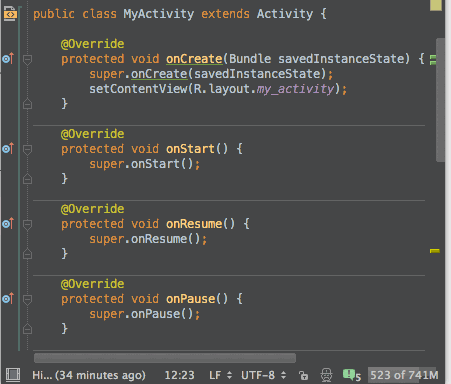The image size is (451, 384).
Task: Open the event log notifications icon showing 5
Action: tap(352, 375)
